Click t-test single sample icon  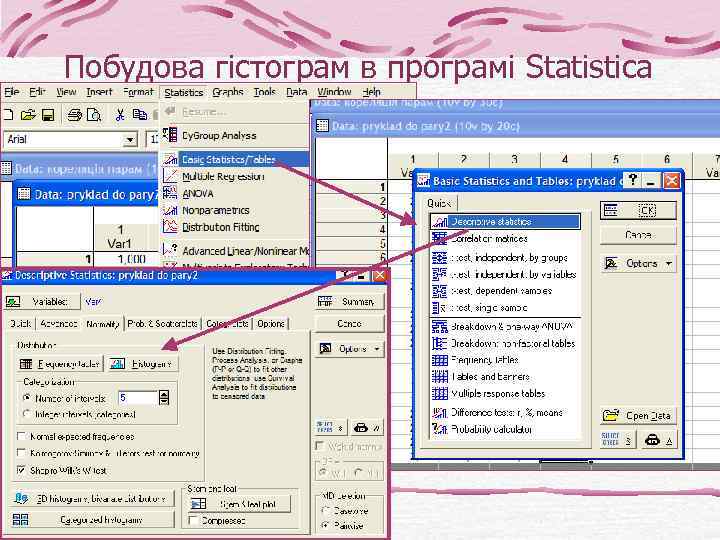[x=439, y=308]
